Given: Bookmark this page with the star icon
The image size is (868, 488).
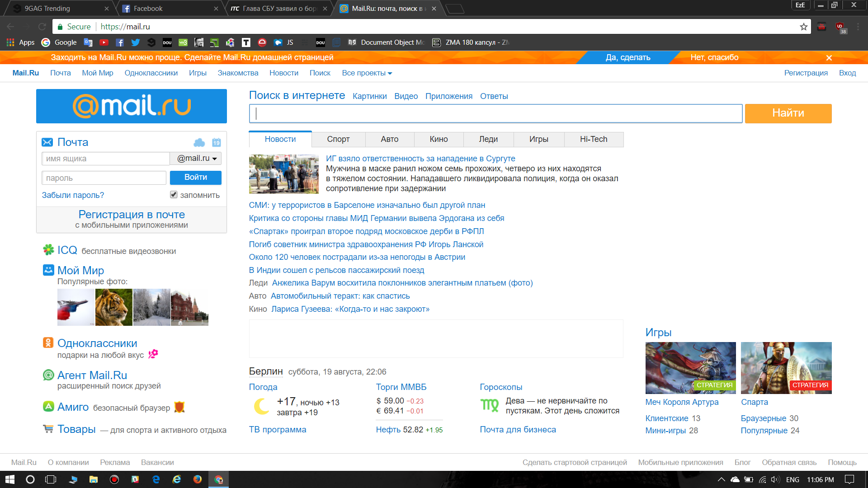Looking at the screenshot, I should coord(803,27).
